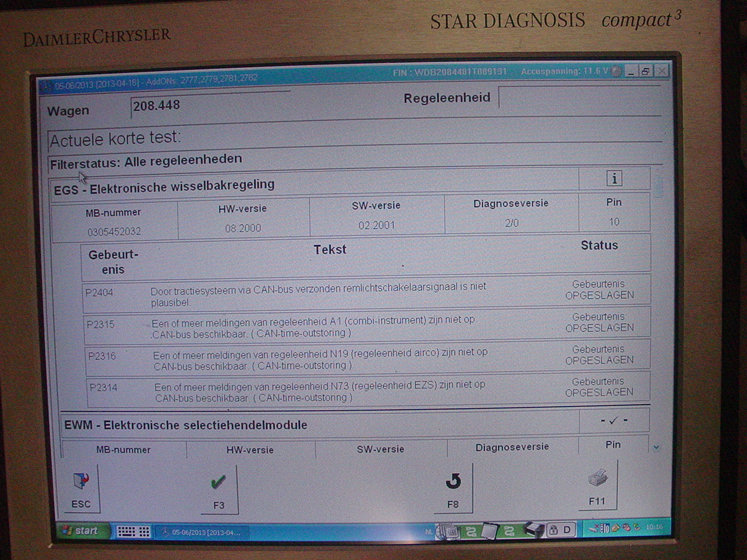This screenshot has width=747, height=560.
Task: Restore down the diagnosis window
Action: [x=645, y=71]
